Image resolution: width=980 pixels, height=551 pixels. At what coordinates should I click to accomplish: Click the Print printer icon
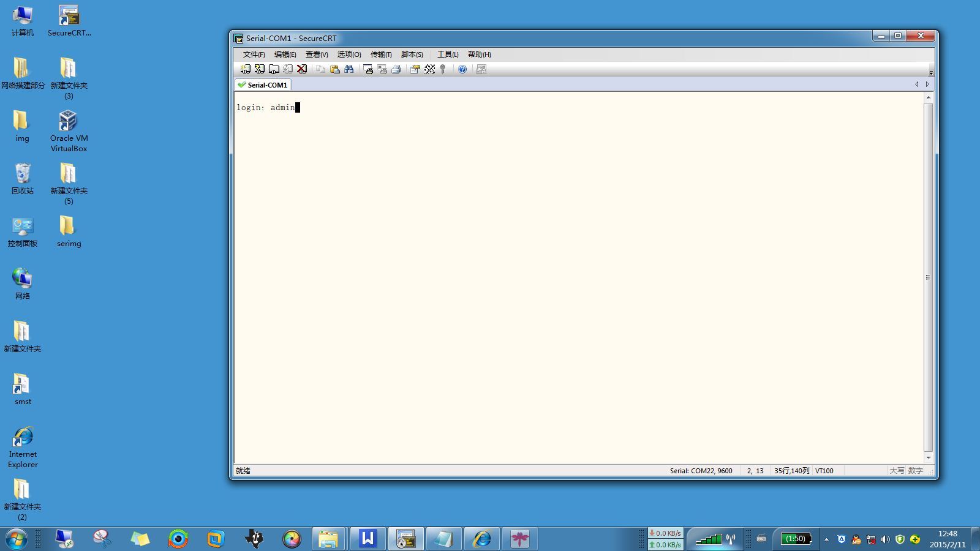[x=396, y=69]
